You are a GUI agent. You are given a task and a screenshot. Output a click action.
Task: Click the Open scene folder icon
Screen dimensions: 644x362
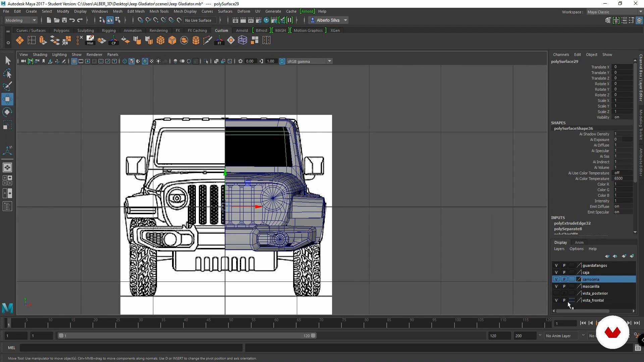coord(56,20)
